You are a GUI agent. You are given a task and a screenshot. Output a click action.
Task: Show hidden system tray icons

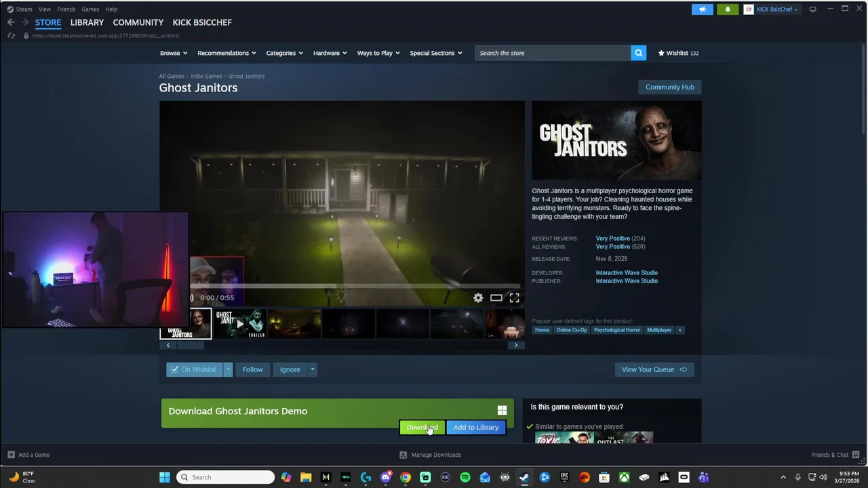tap(783, 477)
